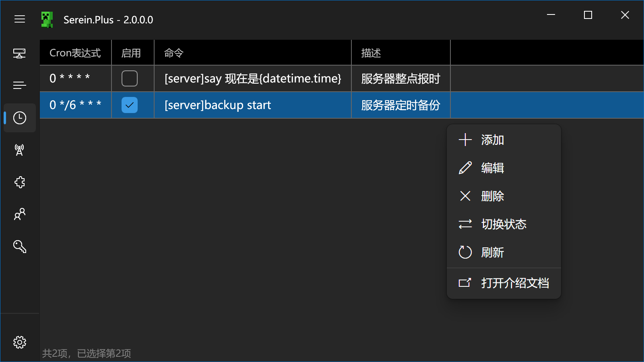
Task: Select the description 服务器定时备份
Action: click(401, 105)
